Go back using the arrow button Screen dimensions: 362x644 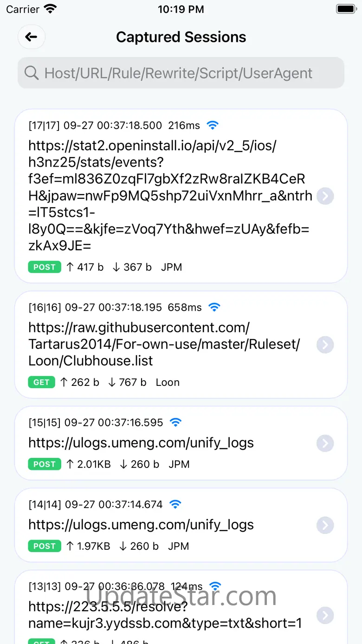coord(31,37)
